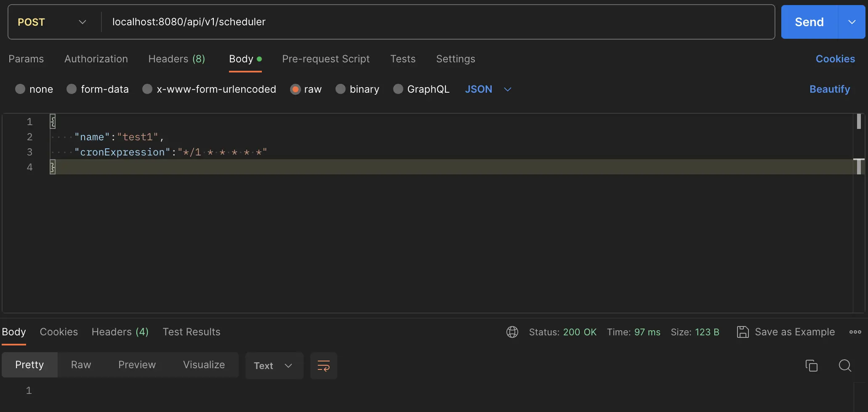The height and width of the screenshot is (412, 868).
Task: Select the form-data radio option
Action: tap(72, 89)
